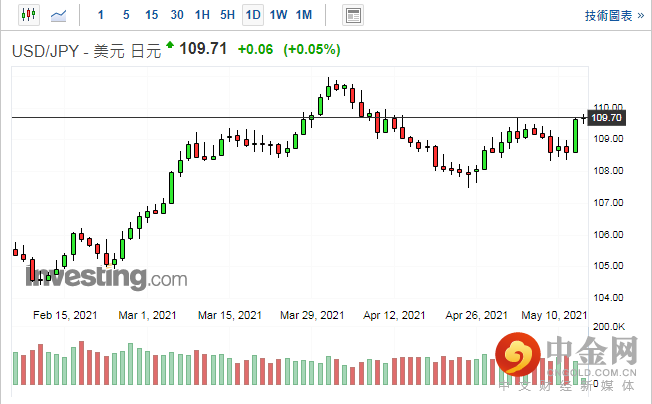Select the candlestick chart type icon

[29, 15]
